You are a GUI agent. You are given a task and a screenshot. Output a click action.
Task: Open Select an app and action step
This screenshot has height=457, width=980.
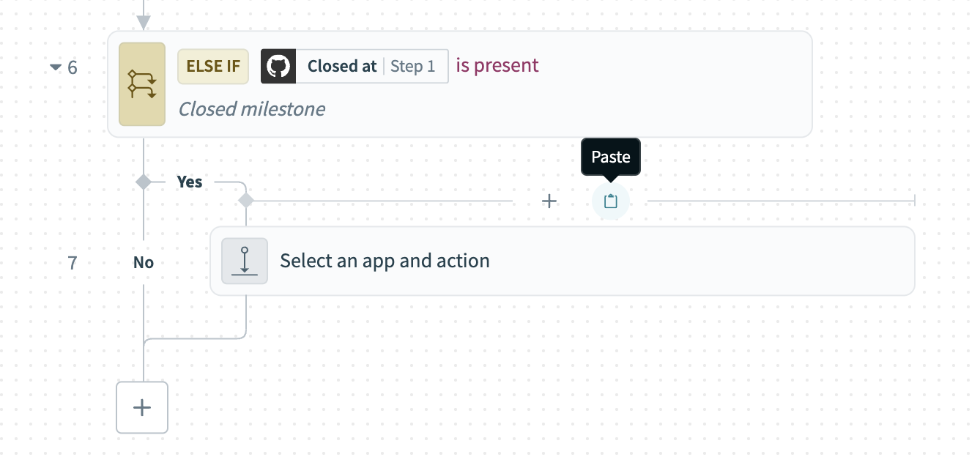pos(385,260)
